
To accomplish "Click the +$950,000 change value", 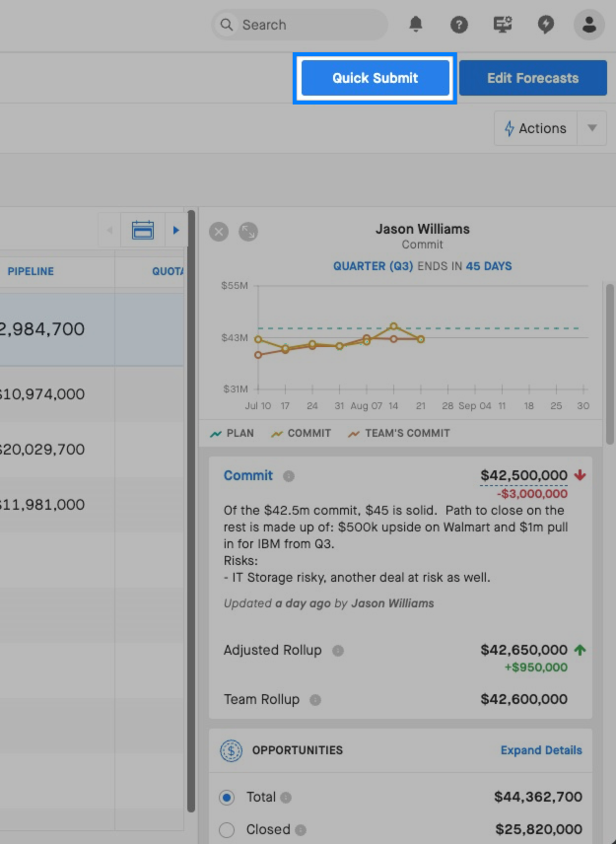I will tap(536, 668).
